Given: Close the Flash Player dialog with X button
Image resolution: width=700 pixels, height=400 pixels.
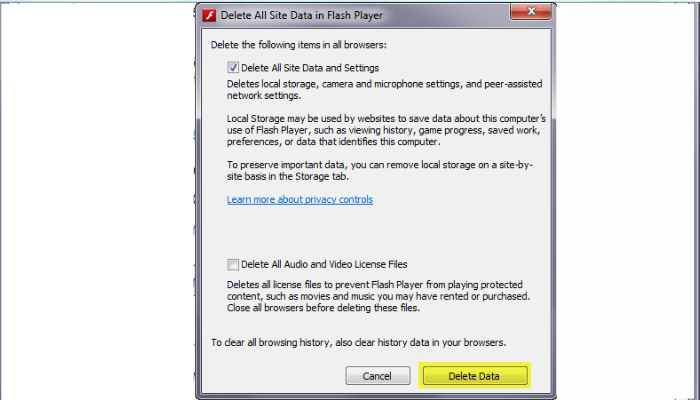Looking at the screenshot, I should coord(531,12).
